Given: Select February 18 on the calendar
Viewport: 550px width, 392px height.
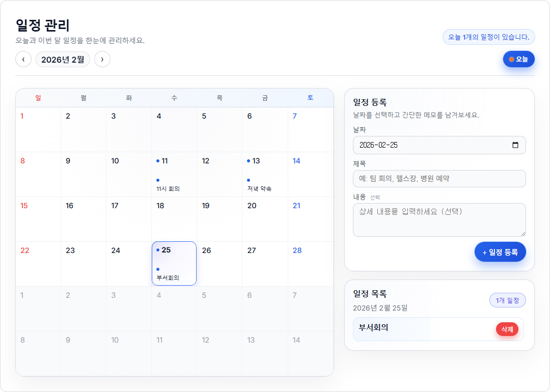Looking at the screenshot, I should coord(174,218).
